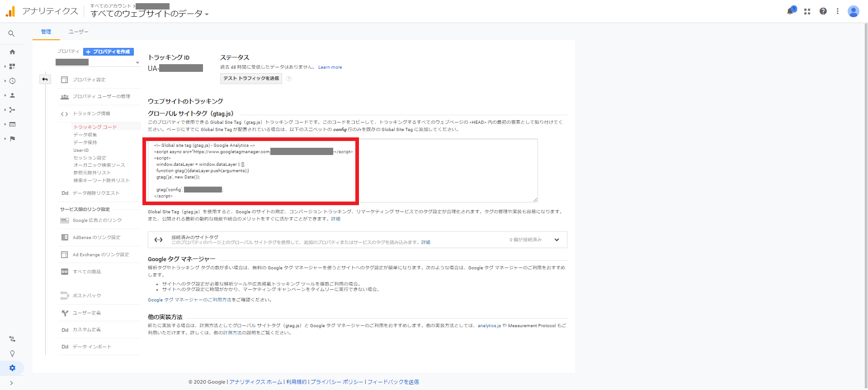Open プロパティ ユーザーの管理

point(101,97)
